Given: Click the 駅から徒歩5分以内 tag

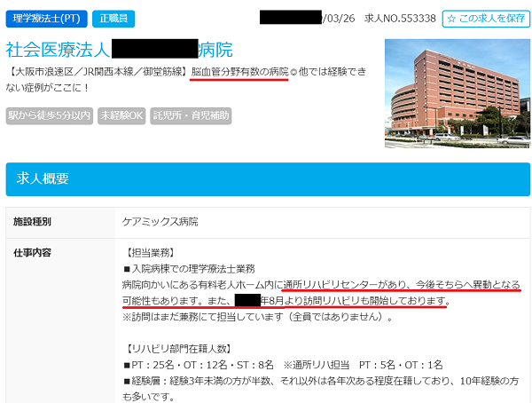Looking at the screenshot, I should coord(49,116).
